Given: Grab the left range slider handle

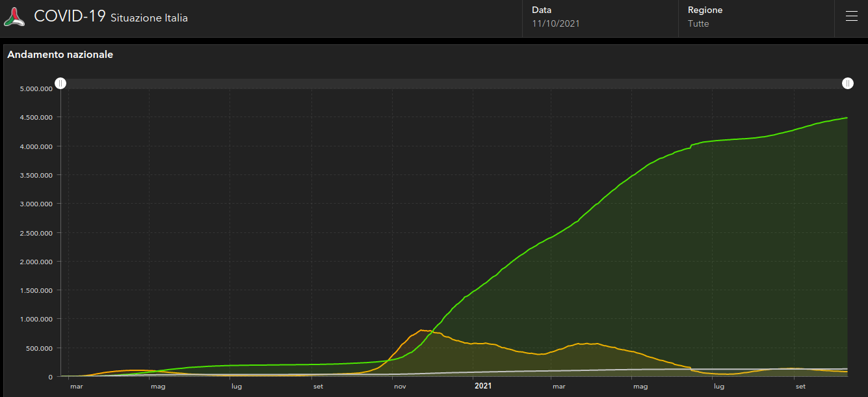Looking at the screenshot, I should click(x=60, y=83).
